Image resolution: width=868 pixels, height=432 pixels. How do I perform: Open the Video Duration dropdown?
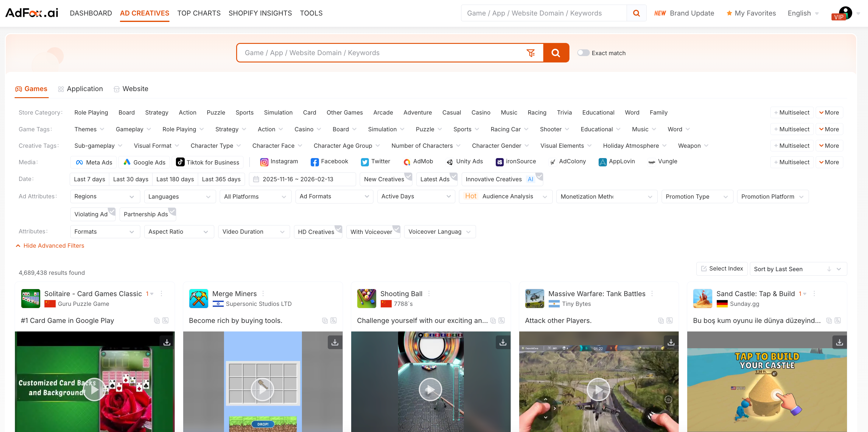(x=254, y=232)
